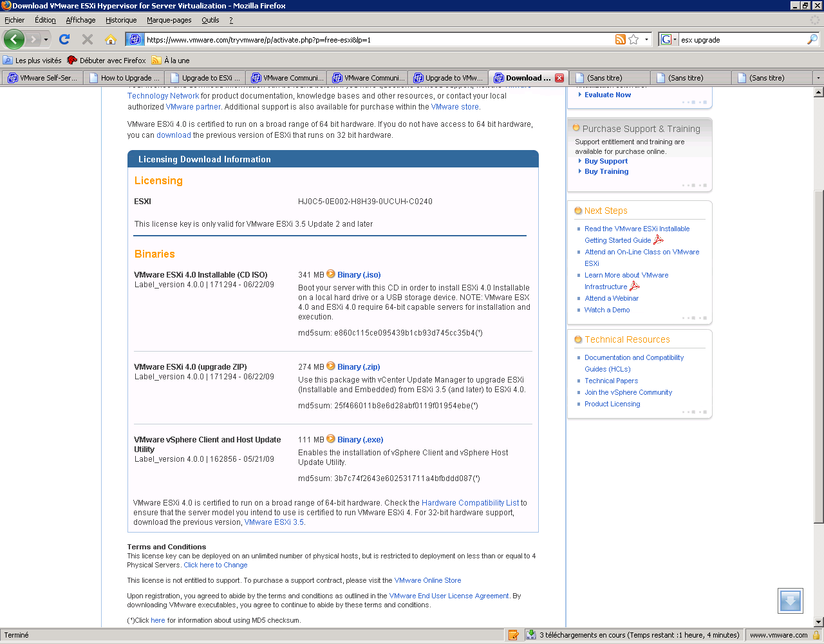
Task: Click the Click here to Change link
Action: (216, 565)
